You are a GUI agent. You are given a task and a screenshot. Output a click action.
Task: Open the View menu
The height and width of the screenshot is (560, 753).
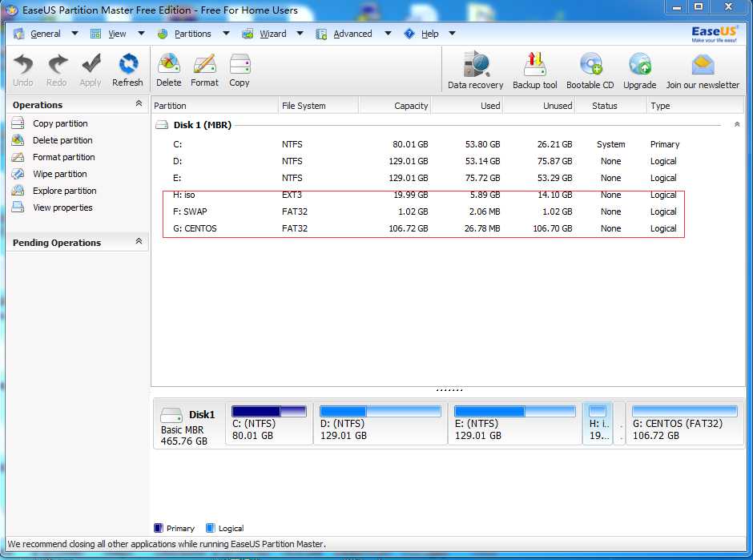click(x=117, y=34)
